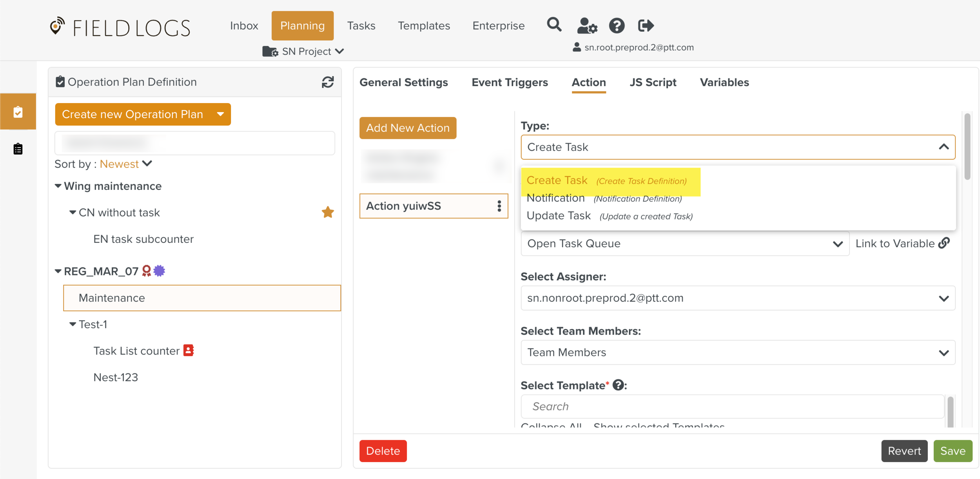
Task: Collapse the REG_MAR_07 tree node
Action: 58,271
